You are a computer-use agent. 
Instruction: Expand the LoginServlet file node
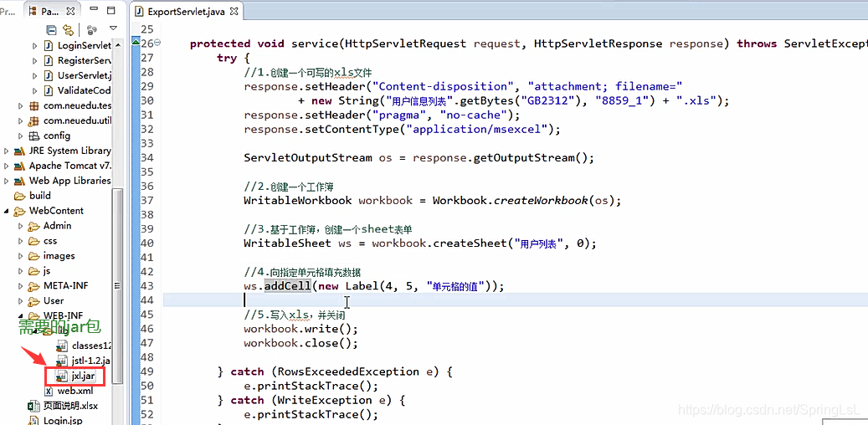tap(35, 45)
